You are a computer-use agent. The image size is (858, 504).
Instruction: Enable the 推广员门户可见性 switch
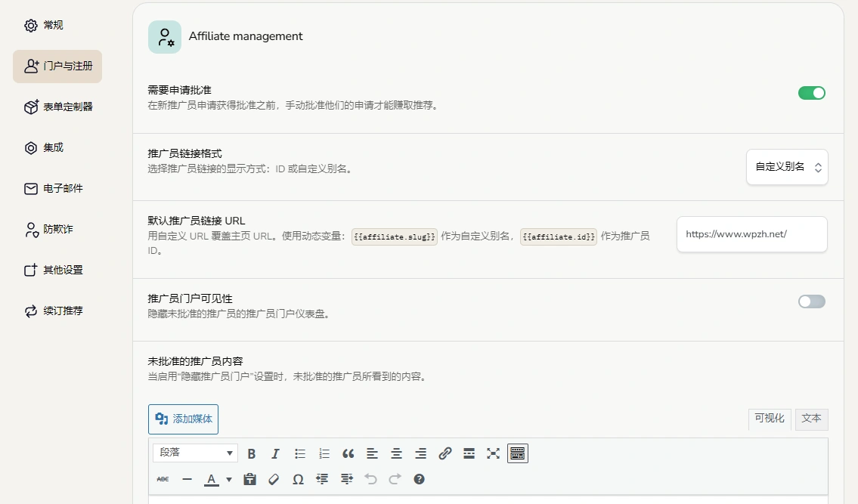[811, 301]
